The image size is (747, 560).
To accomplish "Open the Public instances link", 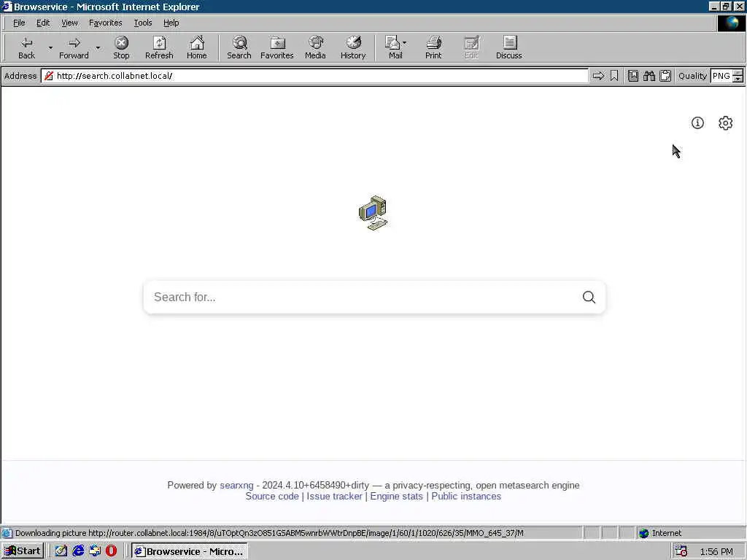I will [x=466, y=496].
